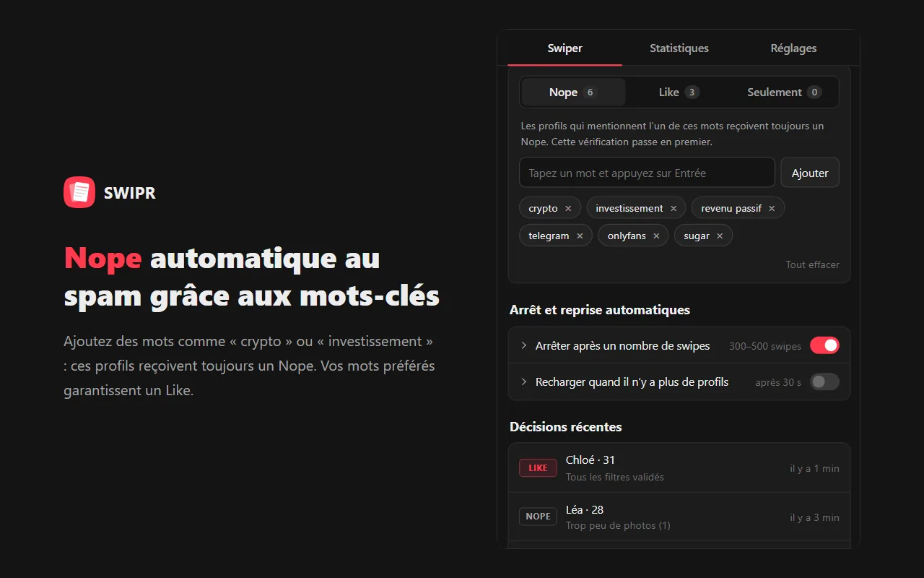
Task: Click the sugar tag text
Action: (697, 236)
